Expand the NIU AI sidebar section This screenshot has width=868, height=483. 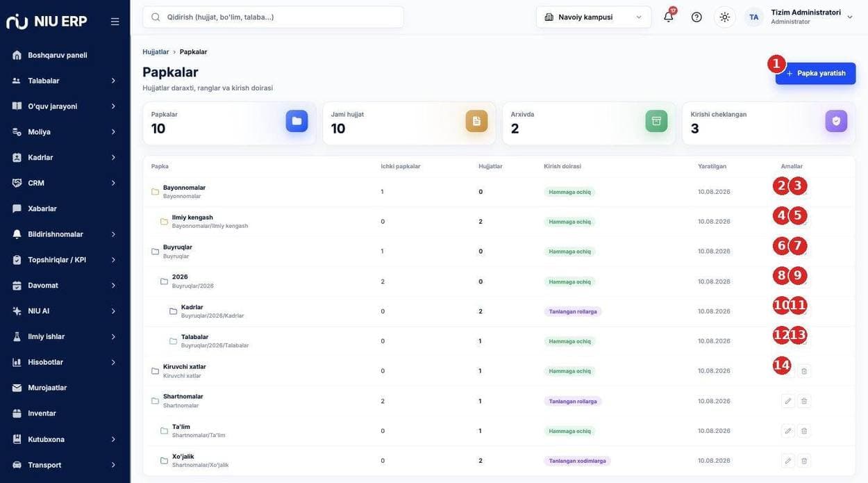pyautogui.click(x=65, y=311)
